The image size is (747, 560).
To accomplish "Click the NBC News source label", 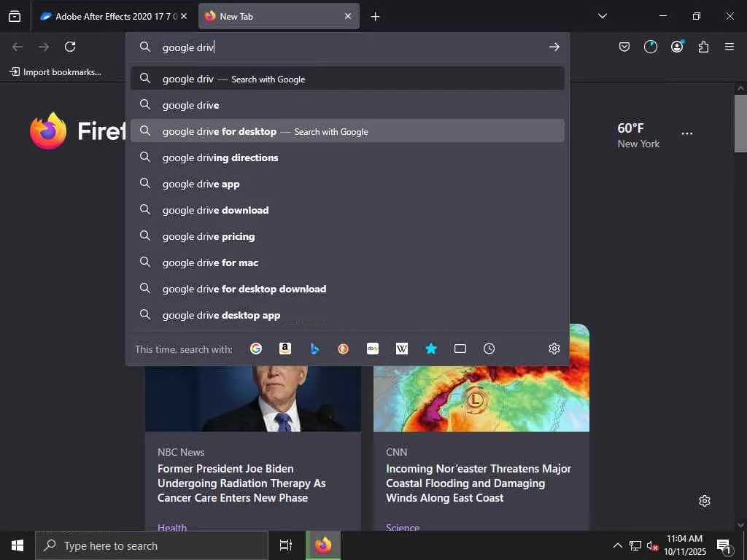I will click(x=181, y=452).
